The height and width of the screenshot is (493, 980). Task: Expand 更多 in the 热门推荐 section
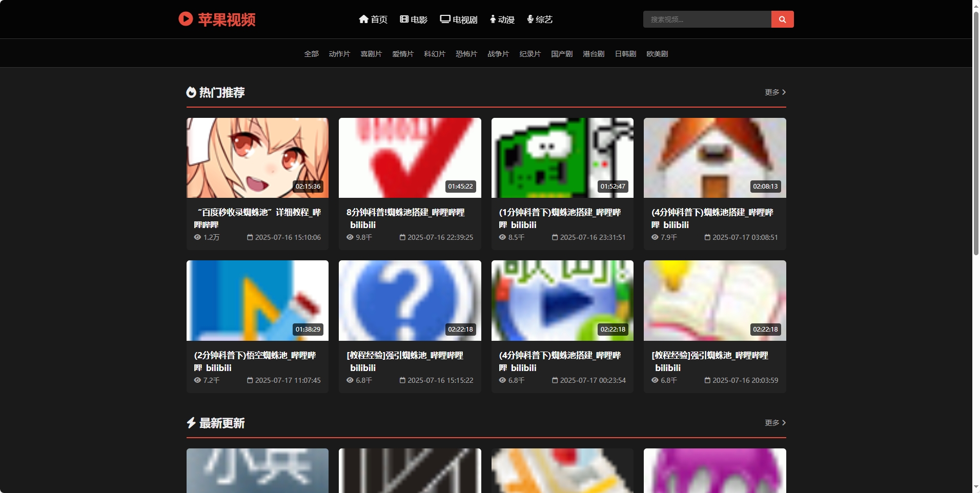[775, 92]
